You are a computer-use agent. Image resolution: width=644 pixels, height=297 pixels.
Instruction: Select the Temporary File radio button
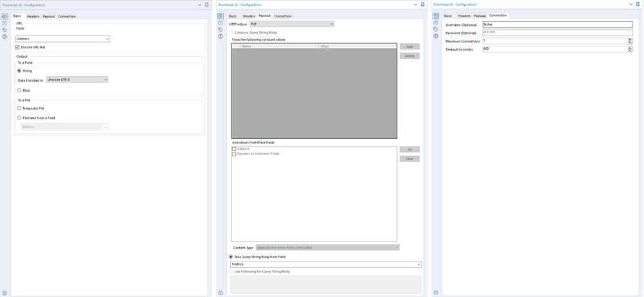tap(19, 108)
